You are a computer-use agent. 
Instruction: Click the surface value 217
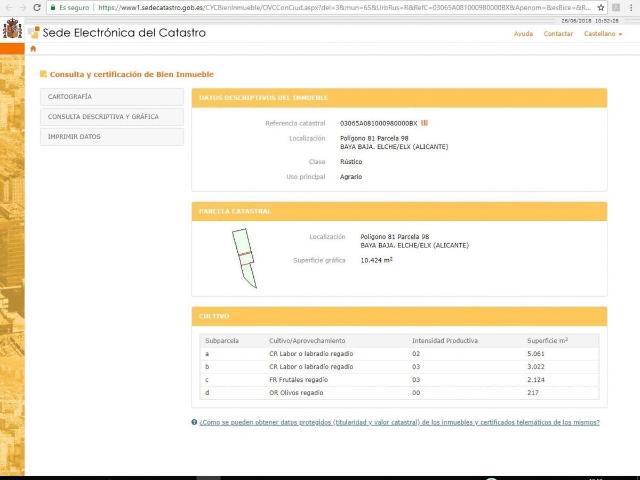coord(533,393)
